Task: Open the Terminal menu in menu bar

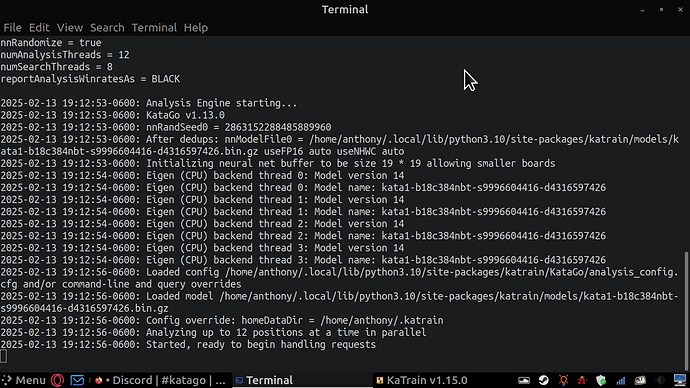Action: click(x=154, y=28)
